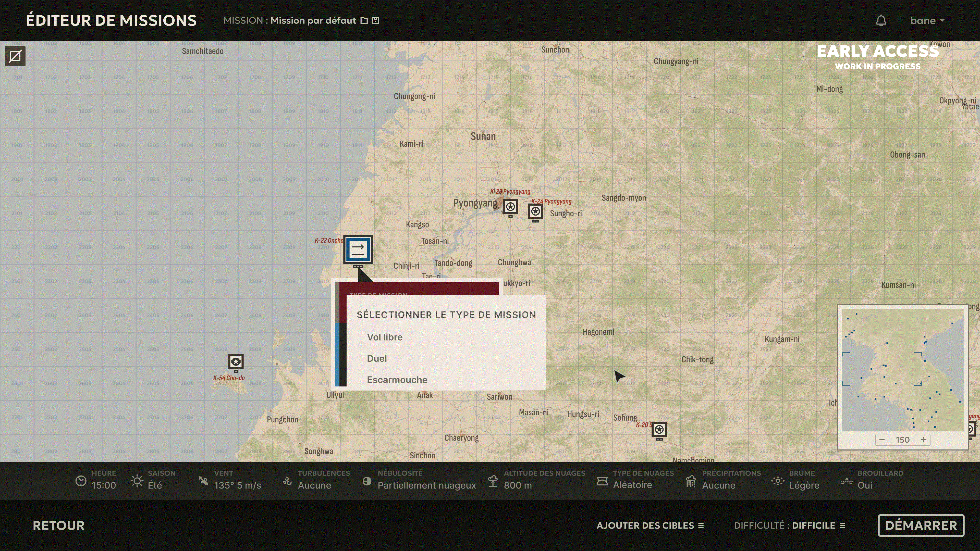Open the mission folder icon
The width and height of the screenshot is (980, 551).
(364, 20)
